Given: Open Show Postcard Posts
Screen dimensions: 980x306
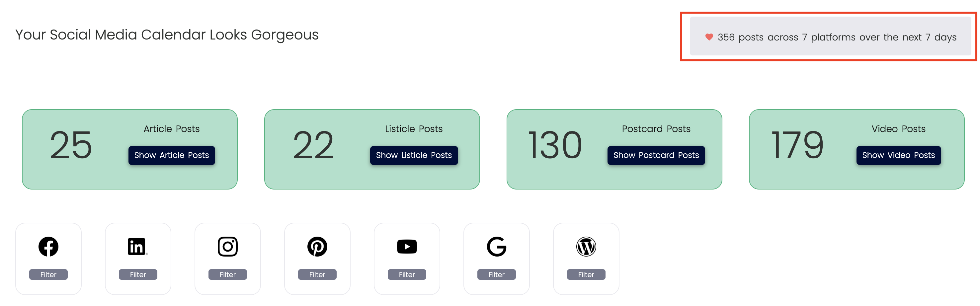Looking at the screenshot, I should 656,155.
